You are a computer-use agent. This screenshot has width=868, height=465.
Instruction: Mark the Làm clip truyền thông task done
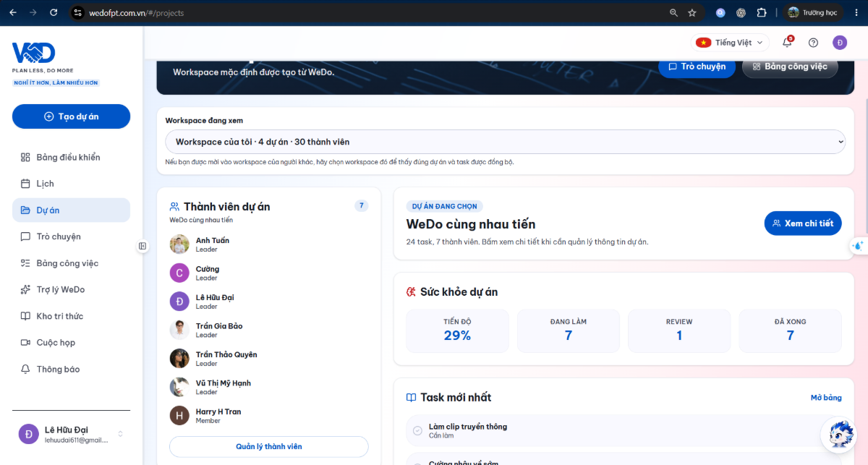417,430
